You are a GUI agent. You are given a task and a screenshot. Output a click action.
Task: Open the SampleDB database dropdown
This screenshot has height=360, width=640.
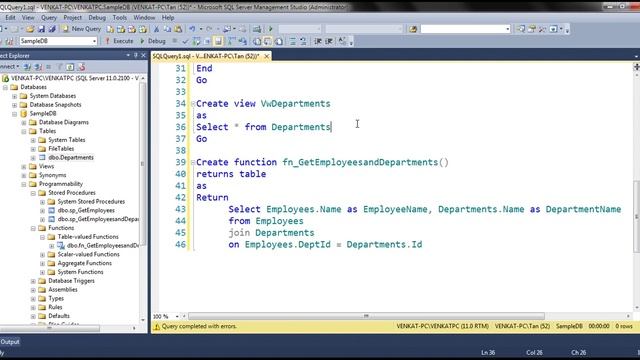(x=94, y=41)
